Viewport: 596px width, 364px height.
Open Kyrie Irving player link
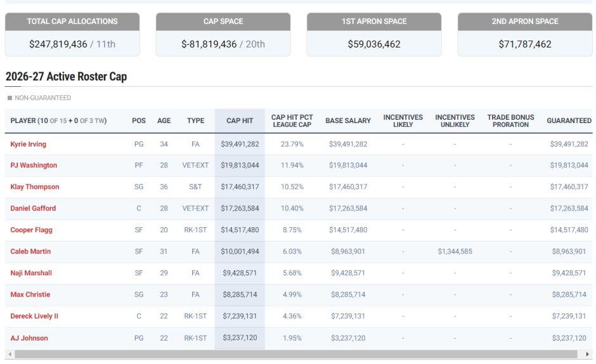[28, 144]
